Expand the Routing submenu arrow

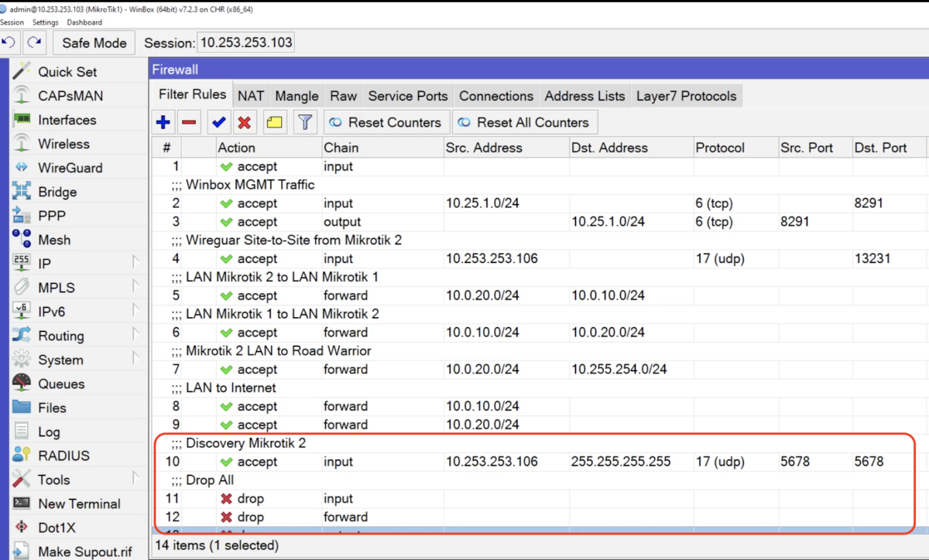(x=136, y=335)
